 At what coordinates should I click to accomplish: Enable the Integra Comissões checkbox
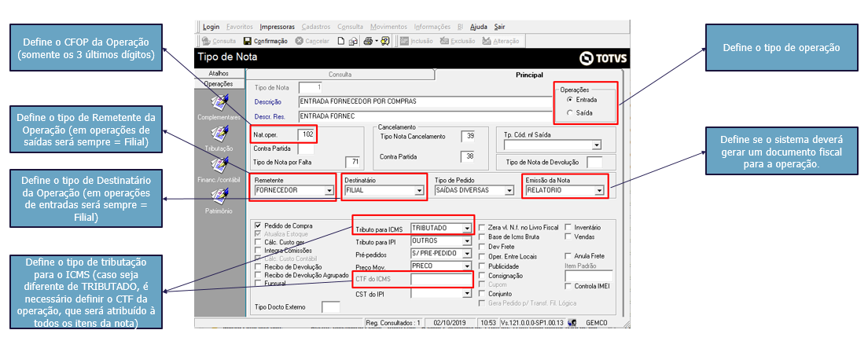click(258, 250)
